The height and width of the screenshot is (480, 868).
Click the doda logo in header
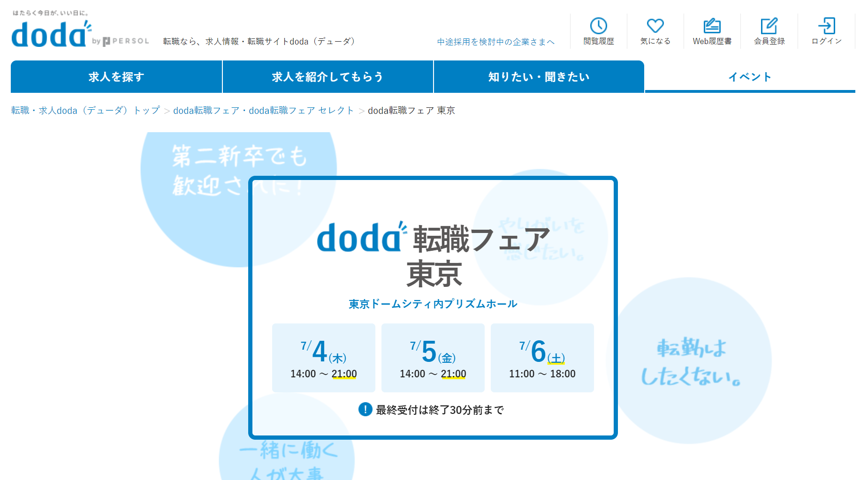(52, 34)
